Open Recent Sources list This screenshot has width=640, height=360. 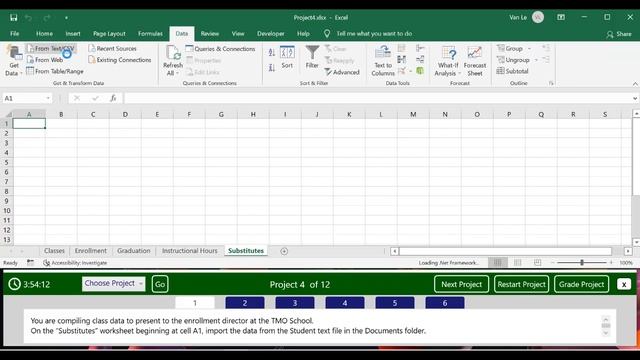coord(112,48)
